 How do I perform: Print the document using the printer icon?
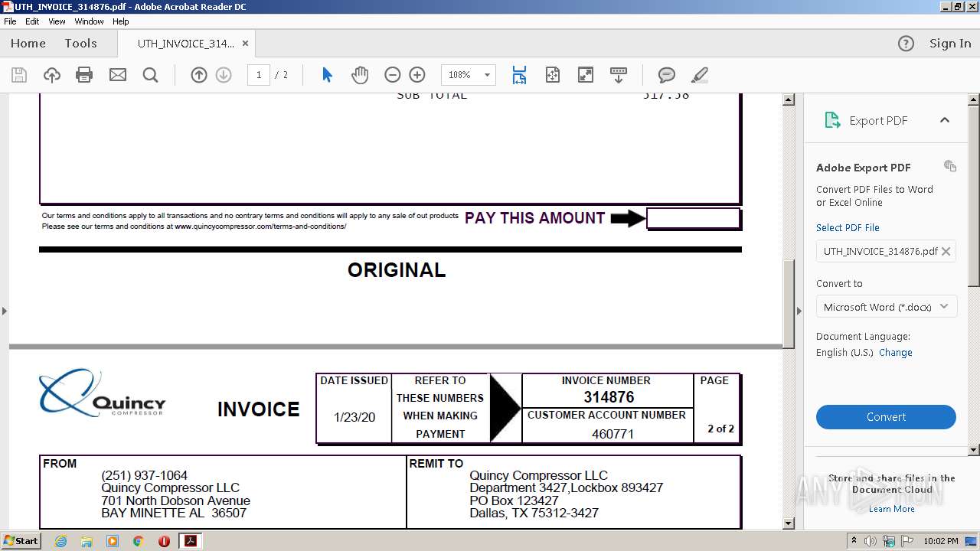coord(84,75)
